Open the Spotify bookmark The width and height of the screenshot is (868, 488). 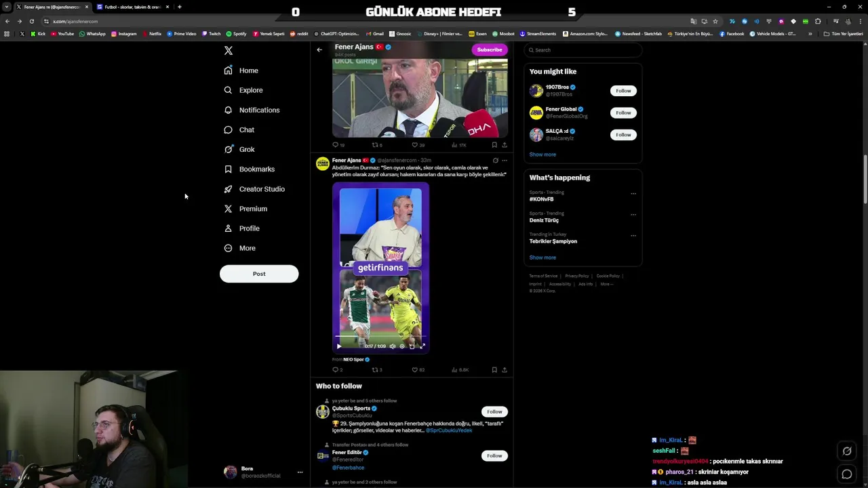(x=236, y=34)
